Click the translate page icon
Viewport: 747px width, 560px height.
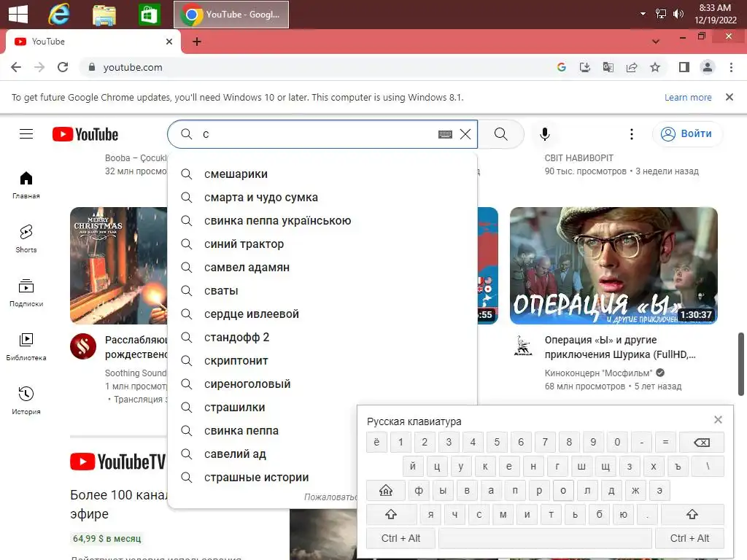coord(608,67)
